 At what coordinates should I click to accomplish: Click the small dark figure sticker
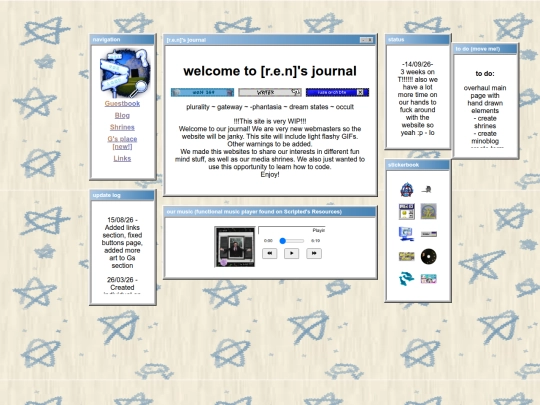tap(427, 189)
